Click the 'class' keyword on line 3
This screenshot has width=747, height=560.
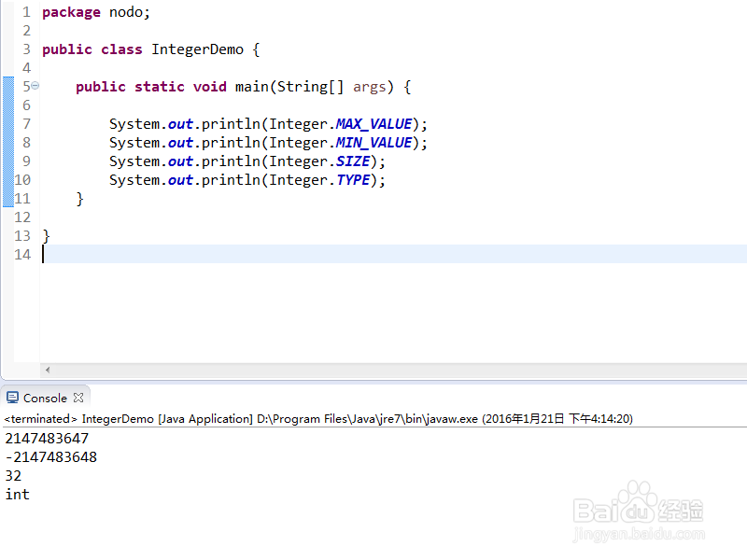[121, 49]
